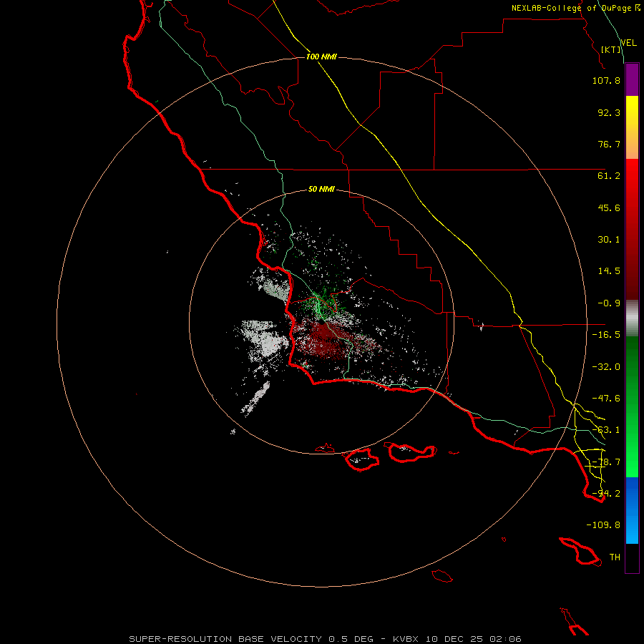644x644 pixels.
Task: Click the -63.1 velocity scale value
Action: coord(606,430)
